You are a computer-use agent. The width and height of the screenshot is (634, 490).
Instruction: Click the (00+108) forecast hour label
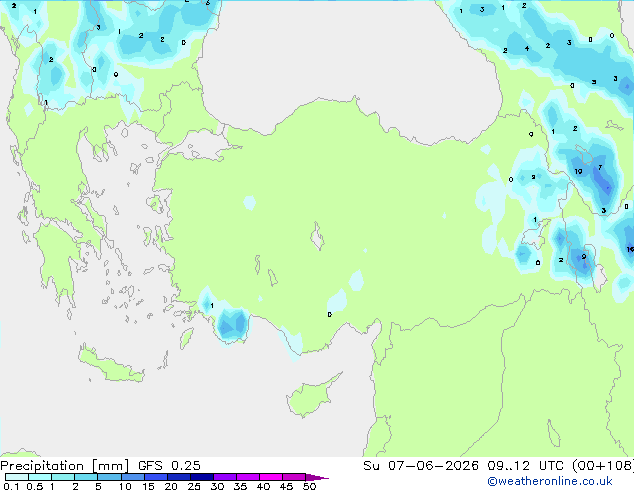click(603, 466)
